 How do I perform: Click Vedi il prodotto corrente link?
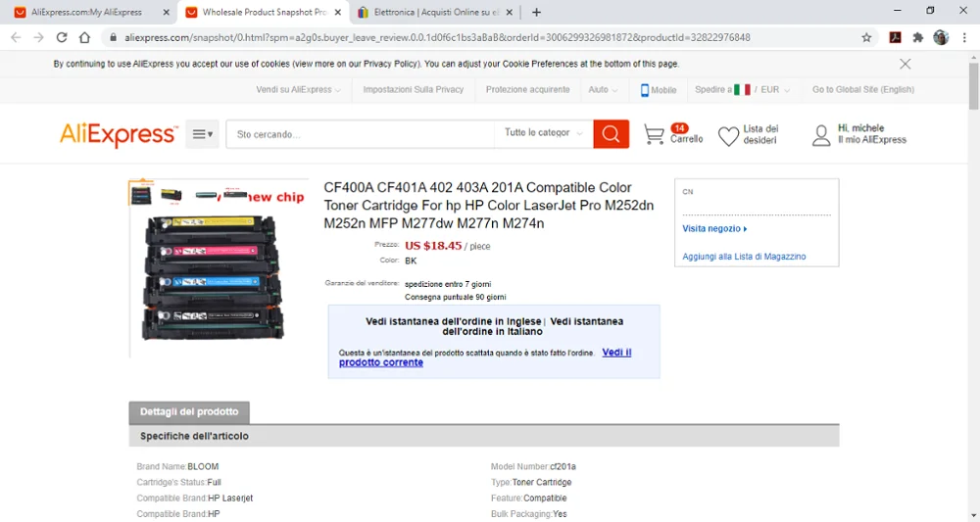(485, 357)
